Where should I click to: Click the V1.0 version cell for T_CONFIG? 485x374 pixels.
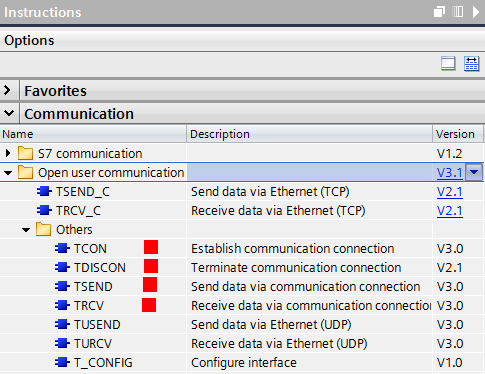450,363
